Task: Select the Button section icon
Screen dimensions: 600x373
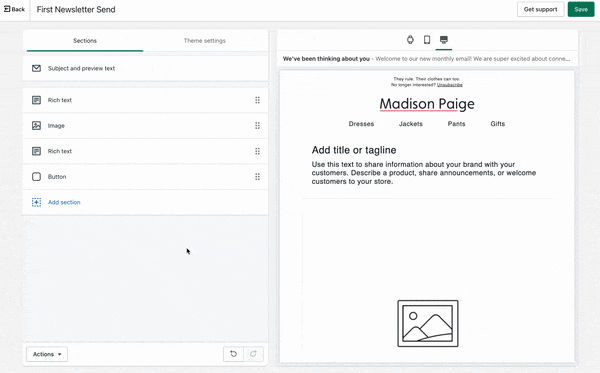Action: pyautogui.click(x=36, y=177)
